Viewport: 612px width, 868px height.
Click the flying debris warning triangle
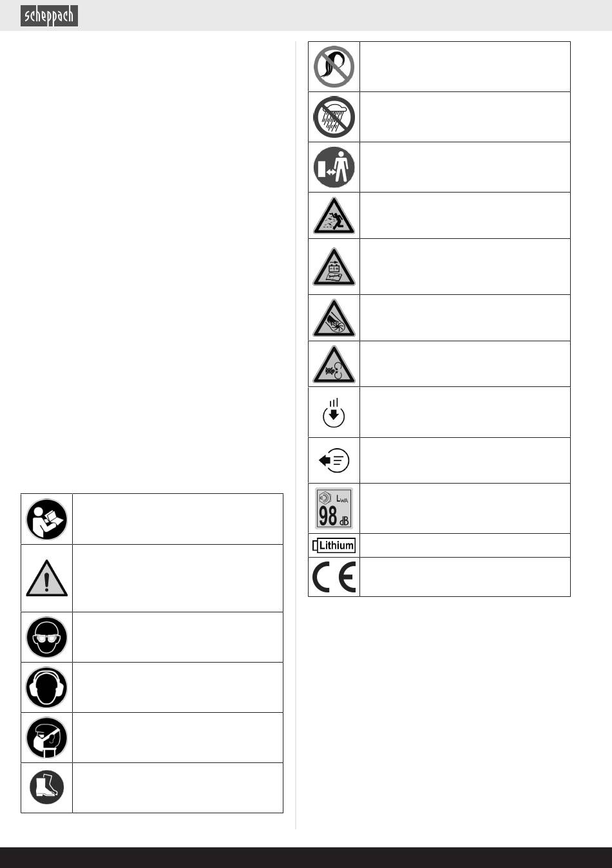click(x=334, y=216)
